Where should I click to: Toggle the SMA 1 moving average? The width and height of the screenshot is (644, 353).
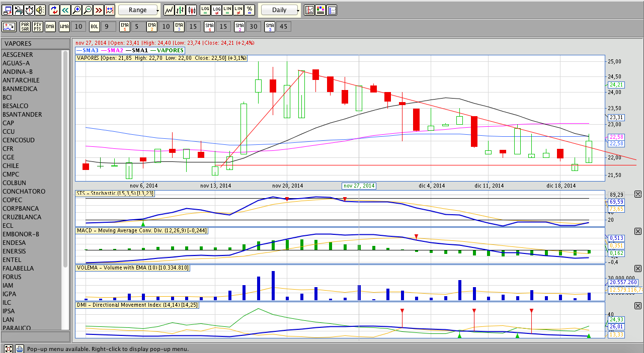[x=209, y=26]
